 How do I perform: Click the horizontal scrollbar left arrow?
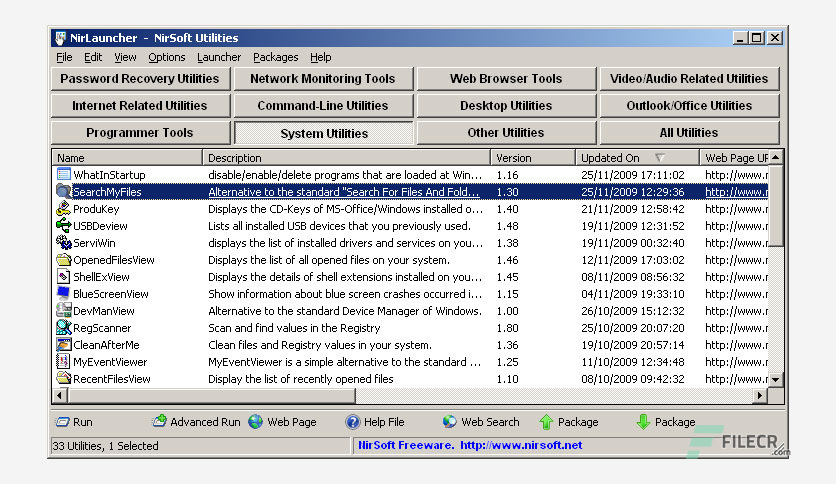59,396
